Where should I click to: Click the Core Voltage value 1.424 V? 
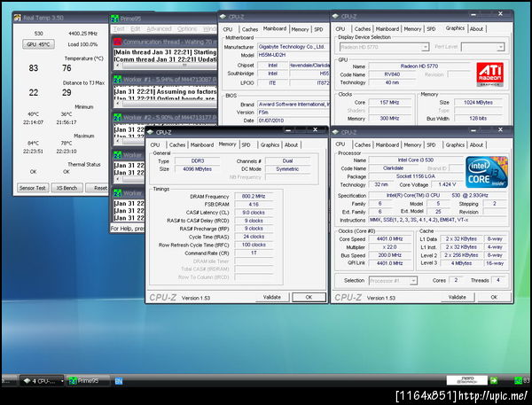[x=447, y=184]
